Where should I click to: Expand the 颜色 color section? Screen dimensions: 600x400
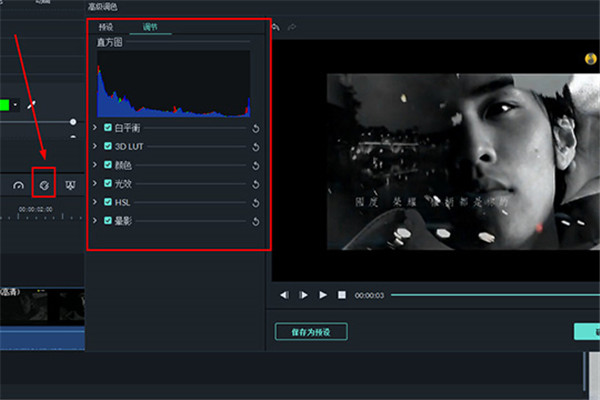tap(95, 165)
